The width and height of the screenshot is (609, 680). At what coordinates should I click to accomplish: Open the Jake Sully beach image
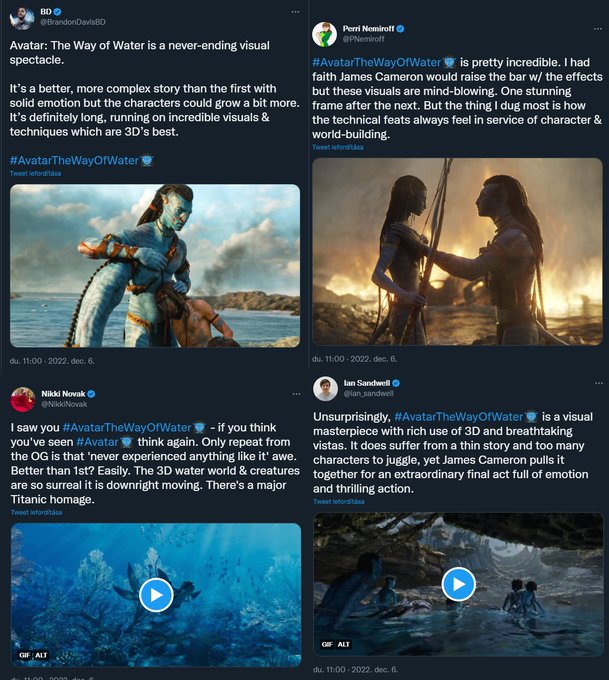155,266
